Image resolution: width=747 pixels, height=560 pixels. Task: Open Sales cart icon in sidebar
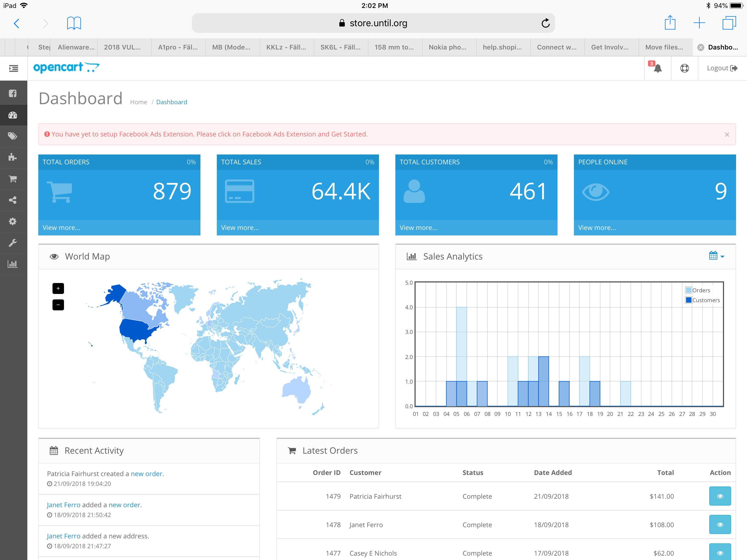[x=13, y=179]
